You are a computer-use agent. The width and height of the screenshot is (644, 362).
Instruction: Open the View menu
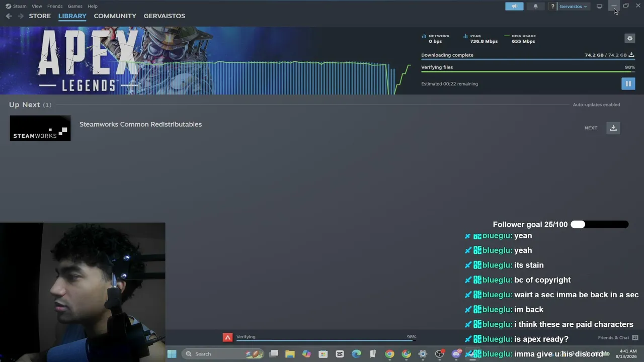pyautogui.click(x=37, y=6)
